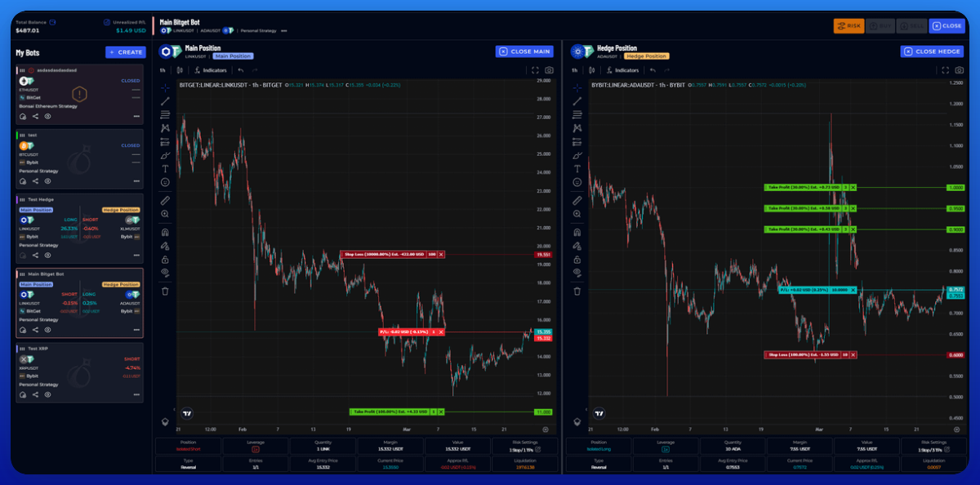Viewport: 980px width, 485px height.
Task: Select the Test Hedge bot card
Action: [80, 228]
